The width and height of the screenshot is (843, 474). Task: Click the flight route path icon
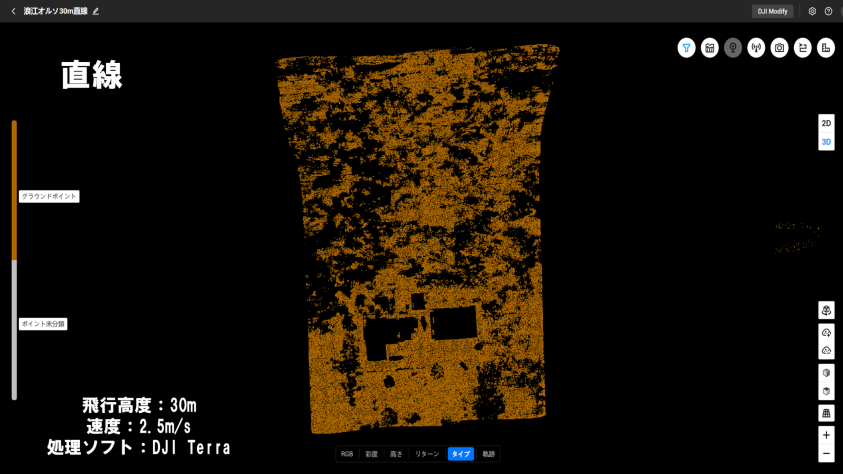[803, 48]
